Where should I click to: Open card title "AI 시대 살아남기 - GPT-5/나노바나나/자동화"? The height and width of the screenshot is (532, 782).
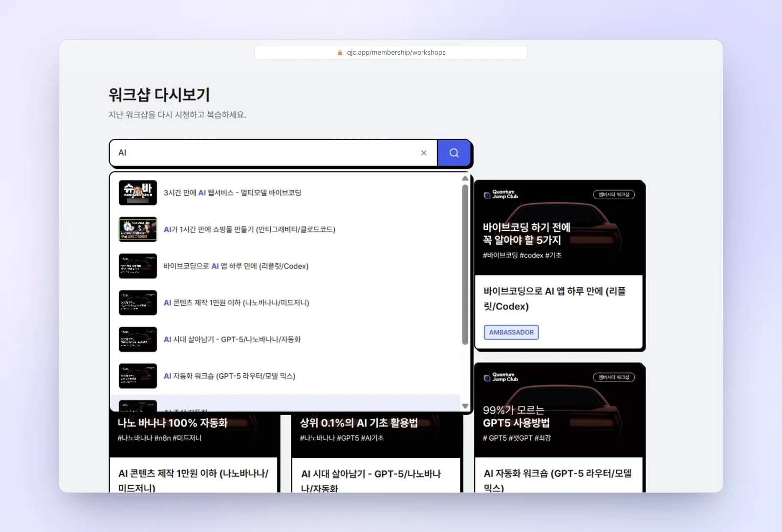tap(371, 480)
